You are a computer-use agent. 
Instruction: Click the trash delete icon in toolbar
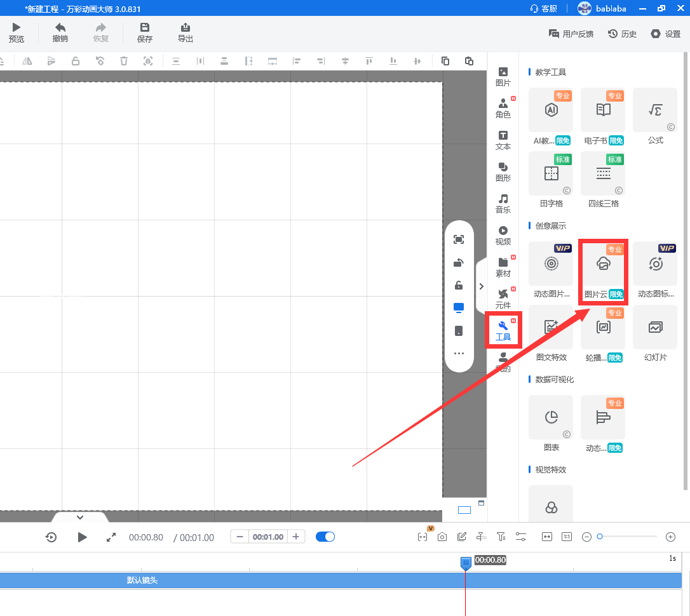pyautogui.click(x=124, y=61)
